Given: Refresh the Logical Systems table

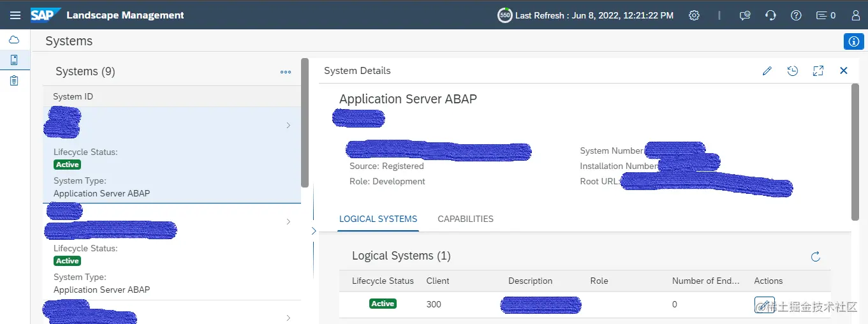Looking at the screenshot, I should click(x=815, y=256).
